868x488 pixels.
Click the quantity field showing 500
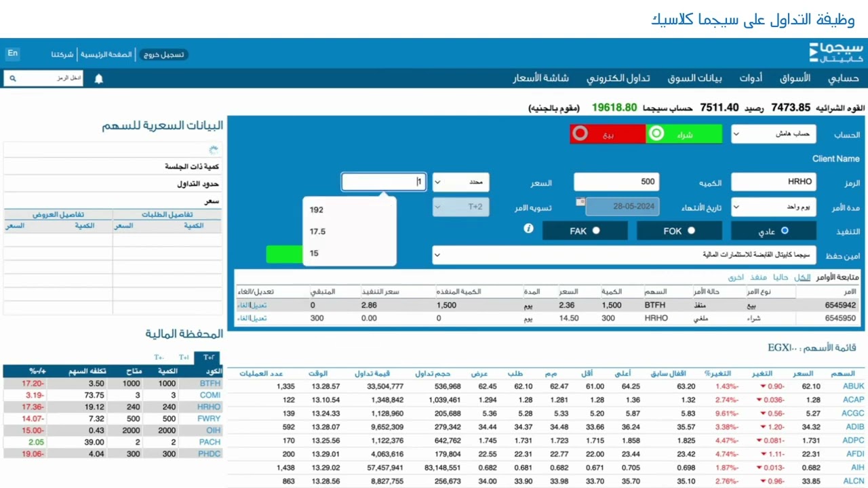pos(616,182)
